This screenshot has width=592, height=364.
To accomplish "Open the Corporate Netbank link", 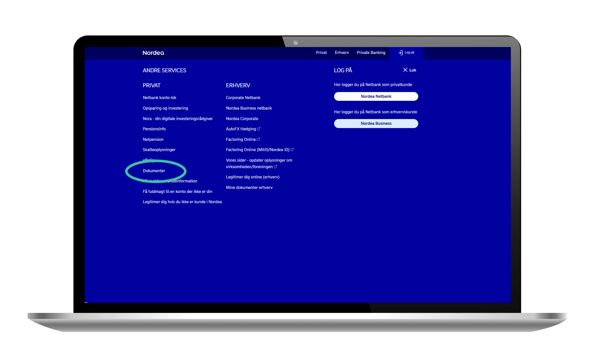I will (x=243, y=98).
